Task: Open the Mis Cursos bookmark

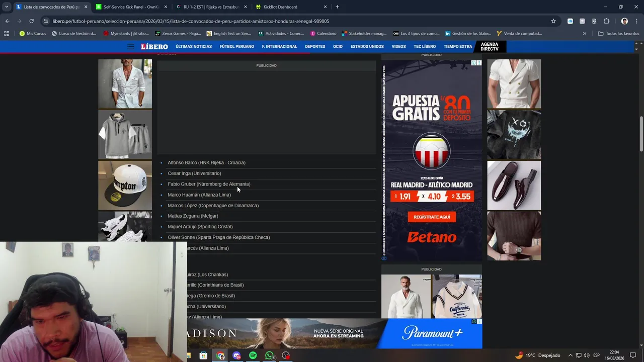Action: click(33, 34)
